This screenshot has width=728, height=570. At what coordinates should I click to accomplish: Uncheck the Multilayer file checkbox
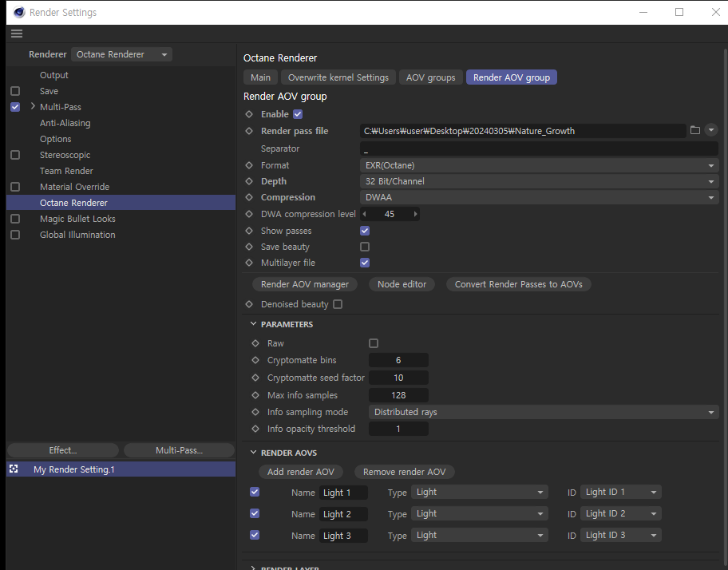365,263
